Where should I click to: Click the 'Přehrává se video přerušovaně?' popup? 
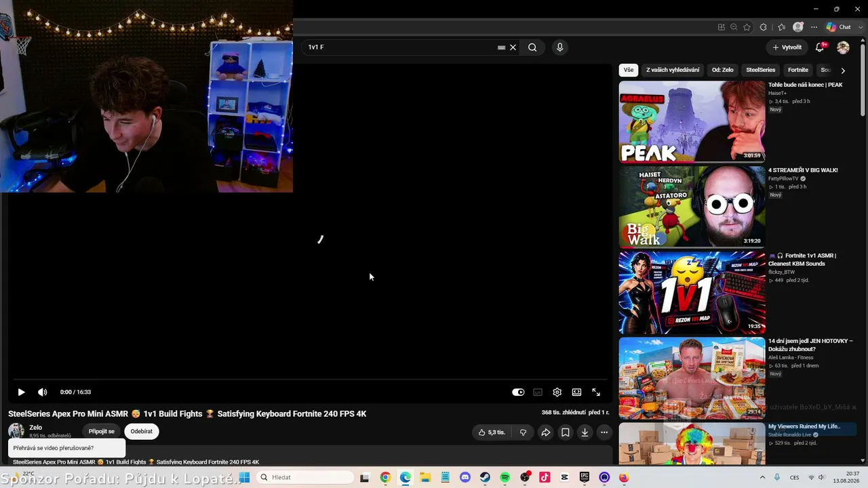(67, 448)
